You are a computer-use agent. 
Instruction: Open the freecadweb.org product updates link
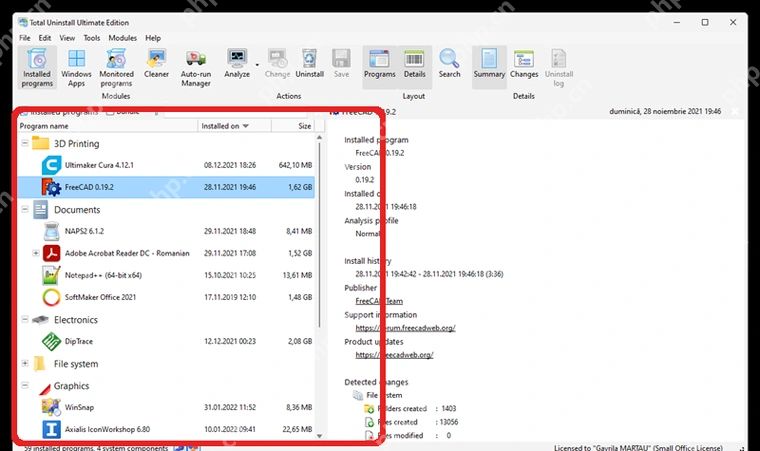click(394, 355)
